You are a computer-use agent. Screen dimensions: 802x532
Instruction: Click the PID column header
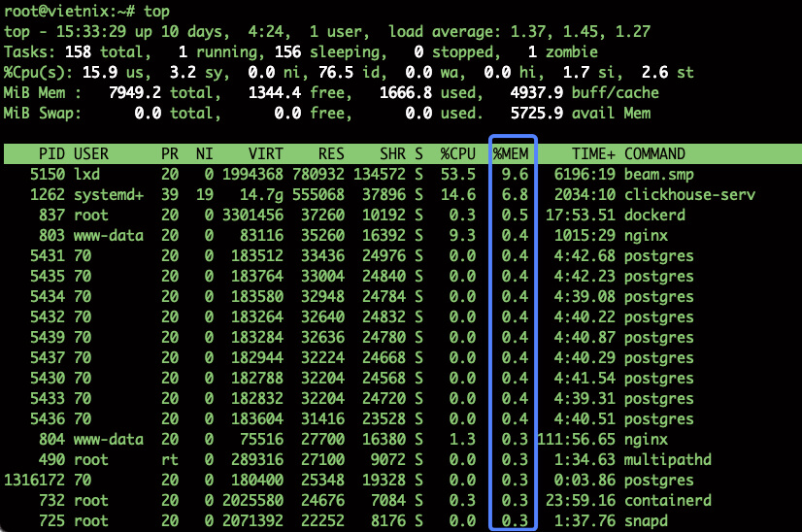tap(51, 153)
